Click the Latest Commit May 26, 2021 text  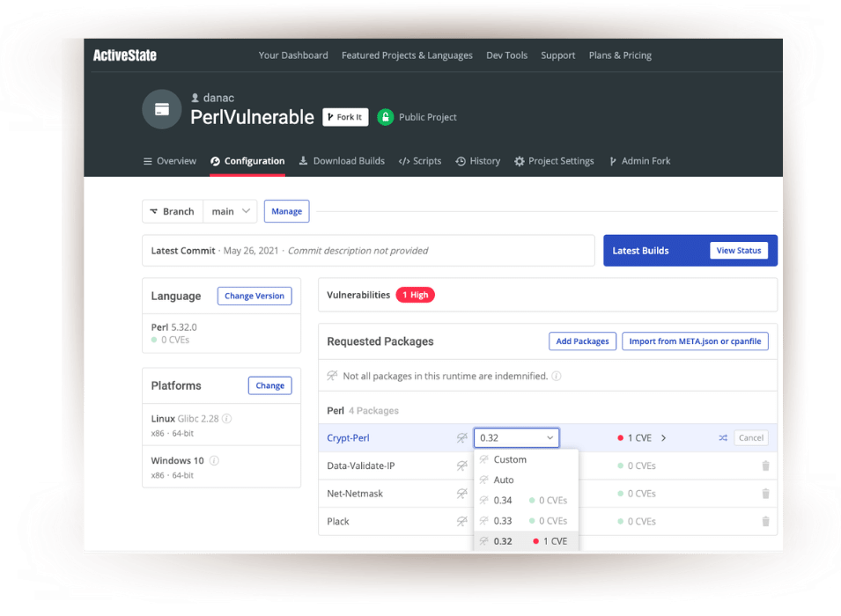point(215,251)
